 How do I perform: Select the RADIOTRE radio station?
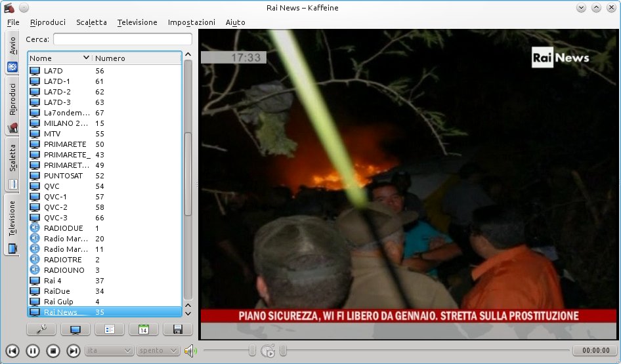click(x=104, y=260)
